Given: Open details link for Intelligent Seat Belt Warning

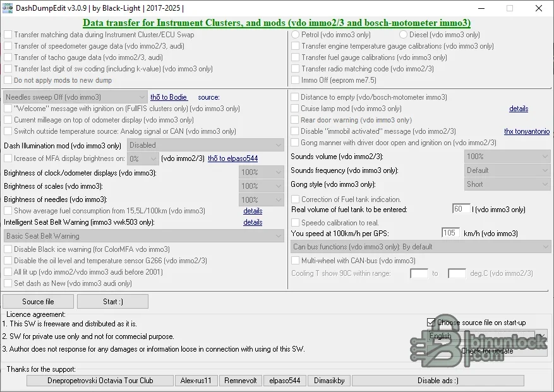Looking at the screenshot, I should click(253, 222).
